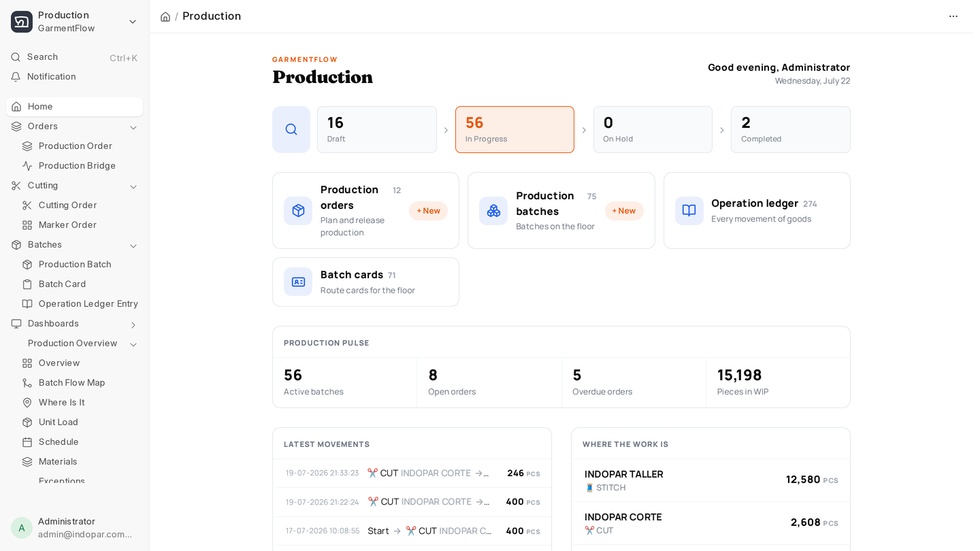Open the three-dot page options menu
This screenshot has width=980, height=551.
(953, 16)
